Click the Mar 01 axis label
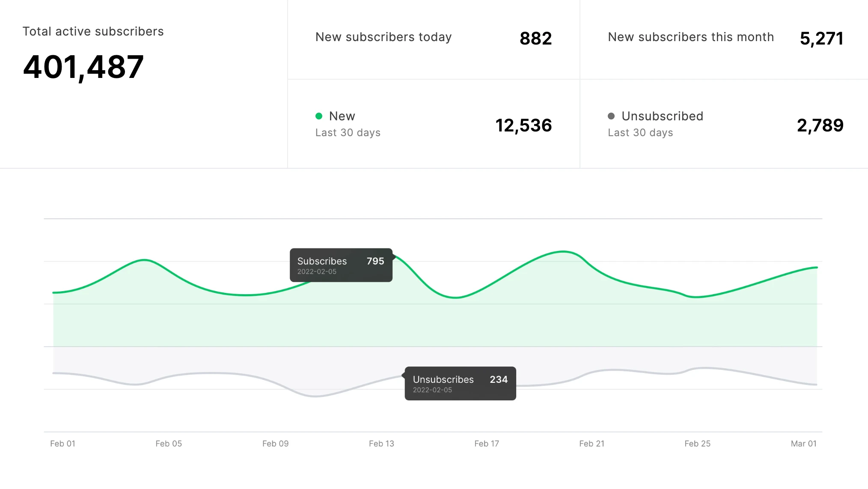The width and height of the screenshot is (868, 489). [x=803, y=444]
